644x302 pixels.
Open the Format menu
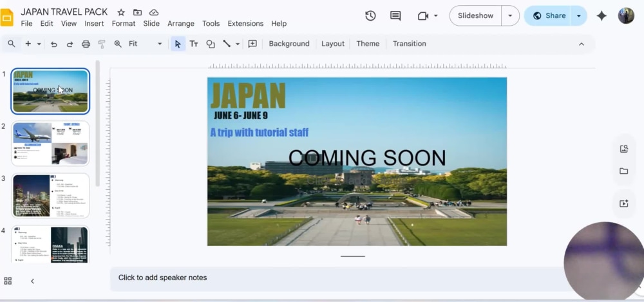[x=124, y=23]
